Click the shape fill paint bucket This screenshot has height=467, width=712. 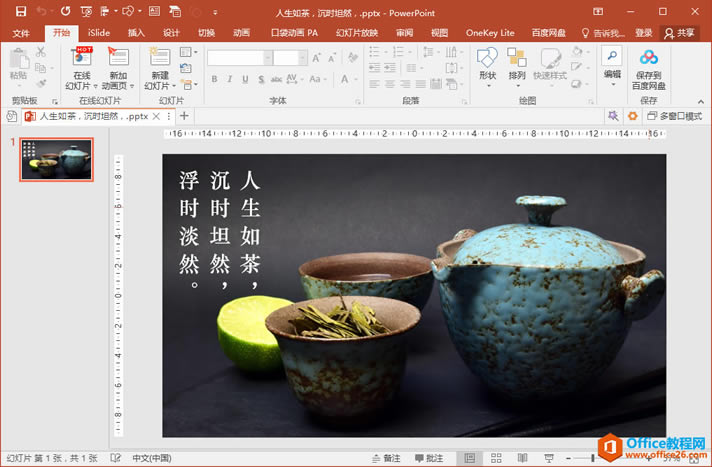tap(578, 51)
